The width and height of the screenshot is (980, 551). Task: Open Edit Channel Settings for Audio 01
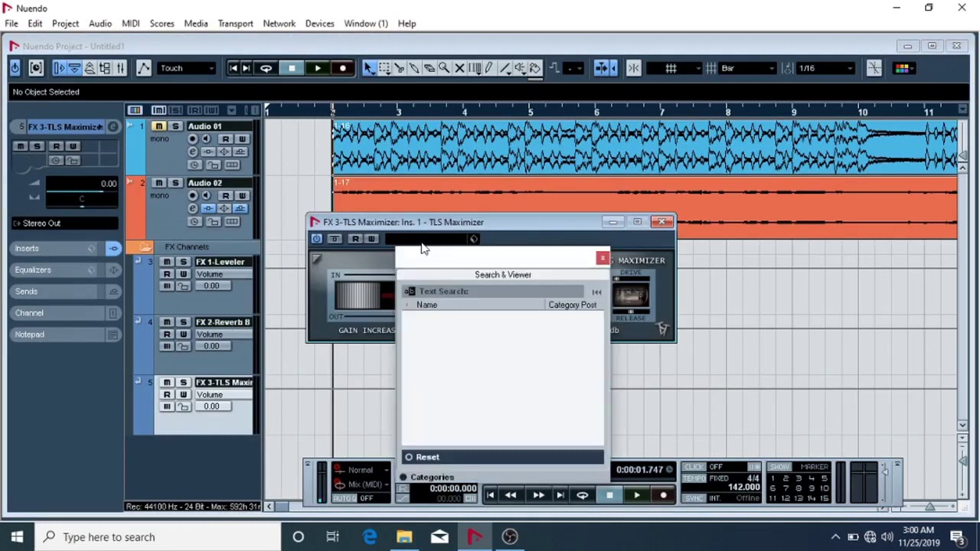coord(192,152)
